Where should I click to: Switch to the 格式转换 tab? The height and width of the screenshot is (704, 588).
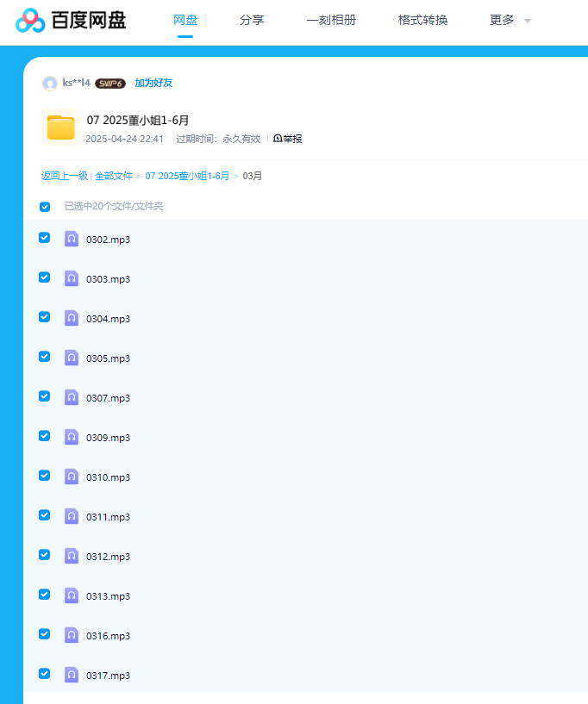coord(422,20)
